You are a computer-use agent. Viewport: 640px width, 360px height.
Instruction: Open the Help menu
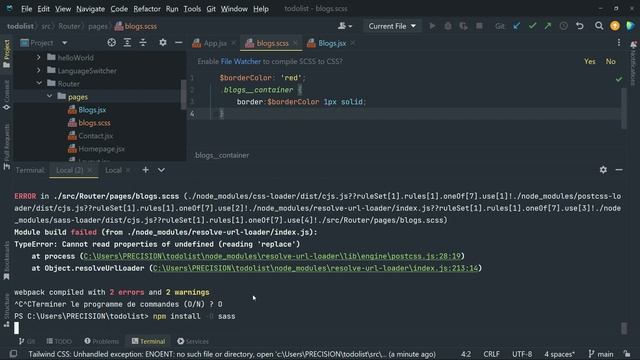pyautogui.click(x=261, y=9)
